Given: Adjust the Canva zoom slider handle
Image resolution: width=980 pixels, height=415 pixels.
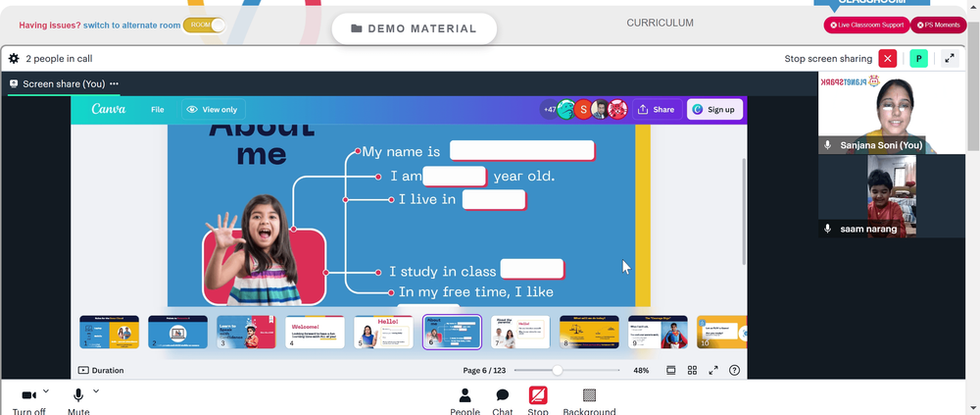Looking at the screenshot, I should [557, 371].
